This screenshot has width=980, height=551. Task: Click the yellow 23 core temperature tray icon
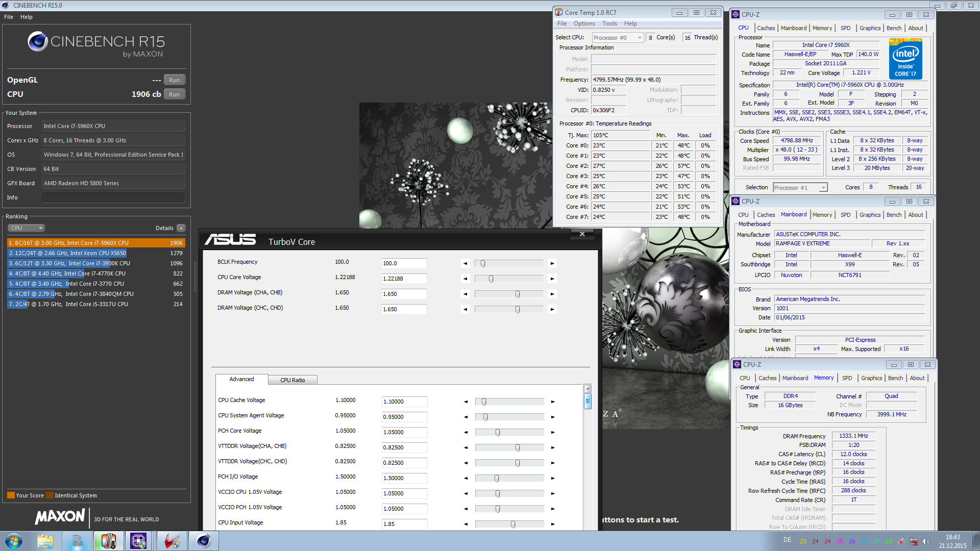[803, 542]
